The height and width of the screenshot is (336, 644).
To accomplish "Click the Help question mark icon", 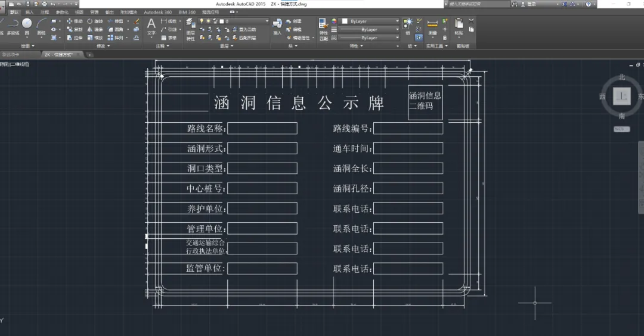I will [x=589, y=4].
